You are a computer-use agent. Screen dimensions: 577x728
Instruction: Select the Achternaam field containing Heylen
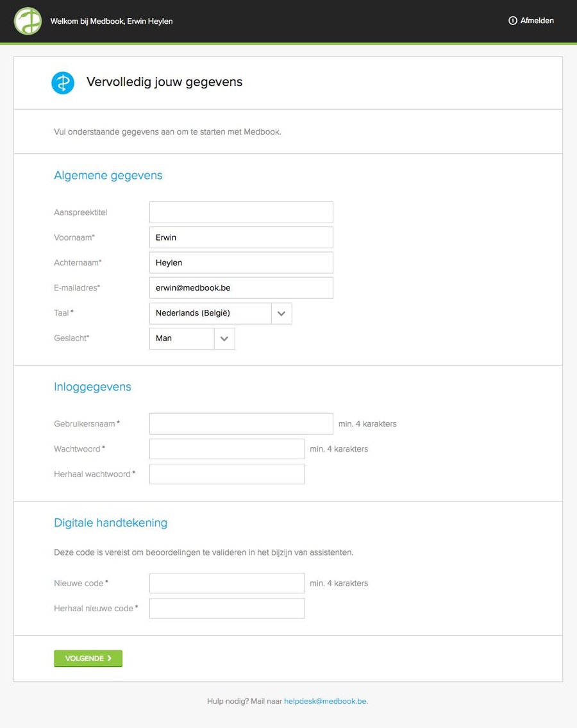(242, 262)
